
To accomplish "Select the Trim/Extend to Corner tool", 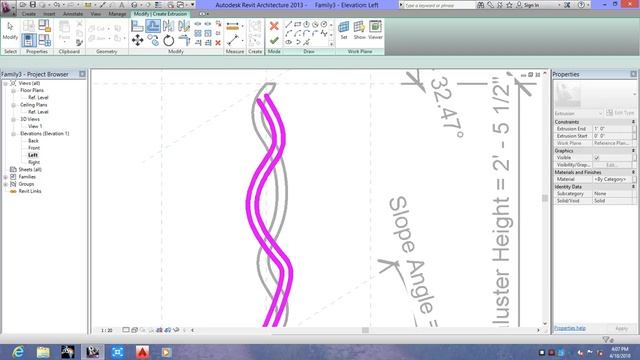I will click(x=184, y=40).
